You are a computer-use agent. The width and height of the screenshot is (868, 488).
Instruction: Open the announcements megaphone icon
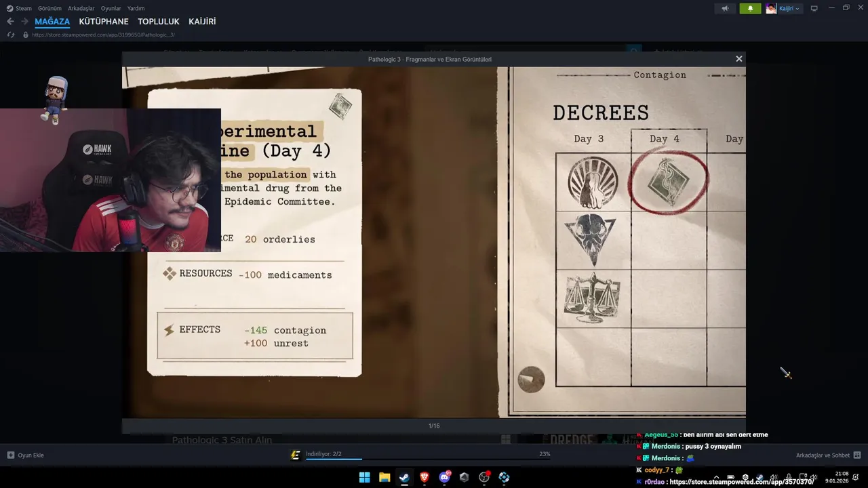(x=725, y=8)
